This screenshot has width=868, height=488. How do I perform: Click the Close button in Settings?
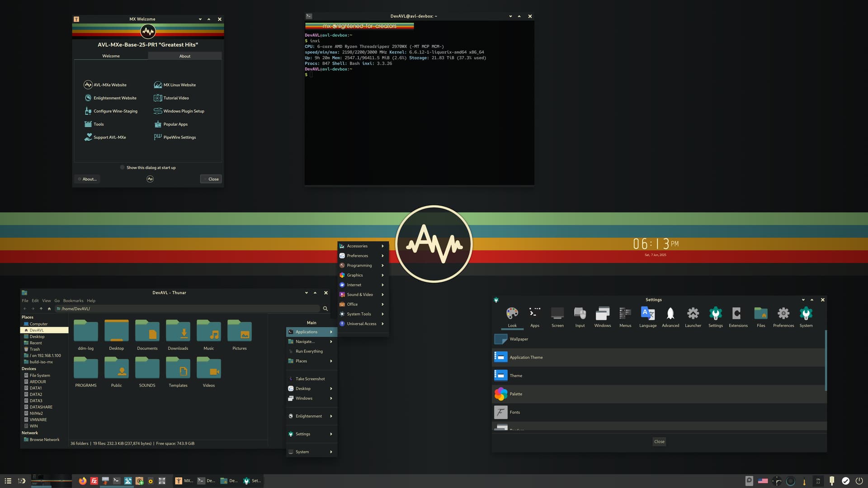(x=659, y=441)
